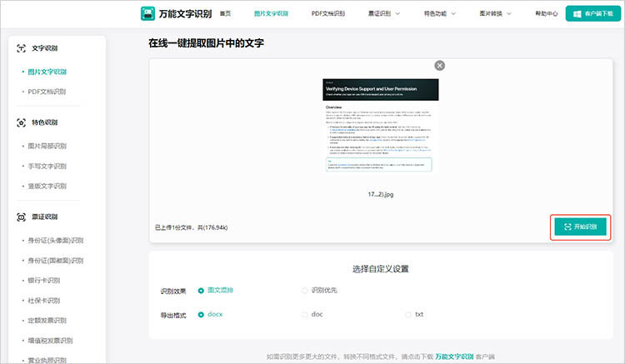Remove uploaded image with the X icon
This screenshot has height=364, width=625.
(x=440, y=65)
